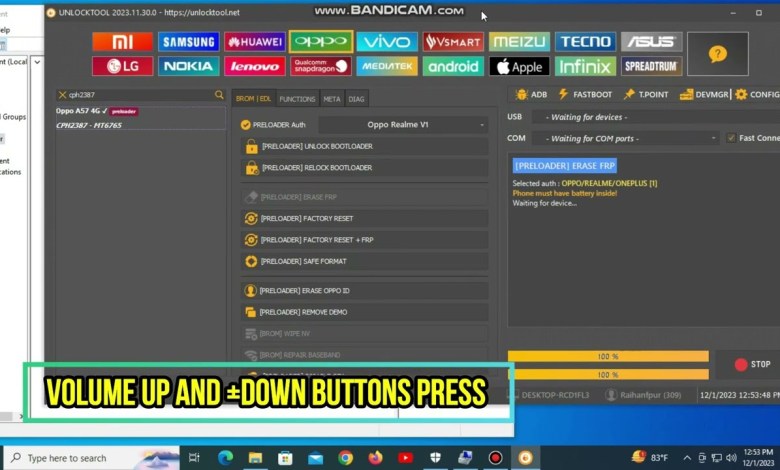The height and width of the screenshot is (470, 780).
Task: Click the Xiaomi MI brand logo
Action: [x=123, y=42]
